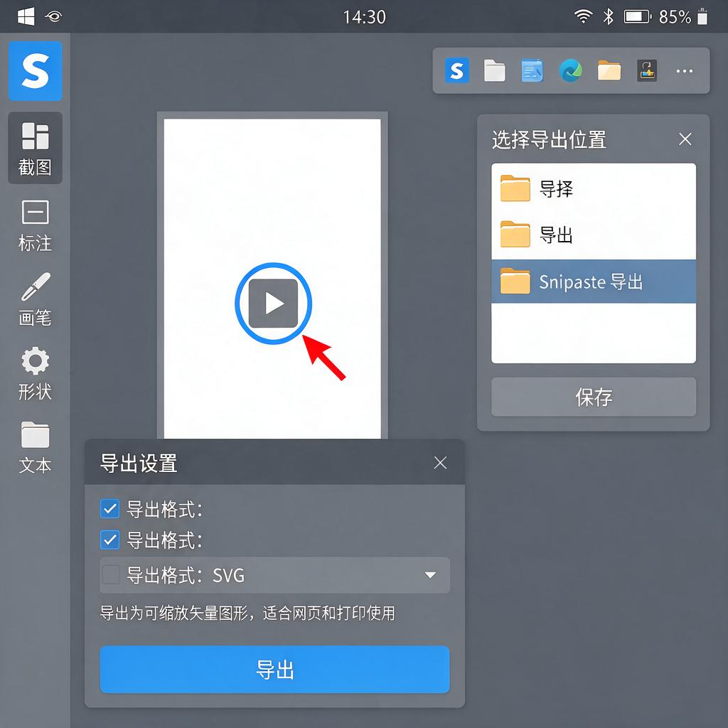
Task: Click the 导出设置 dialog title
Action: (139, 463)
